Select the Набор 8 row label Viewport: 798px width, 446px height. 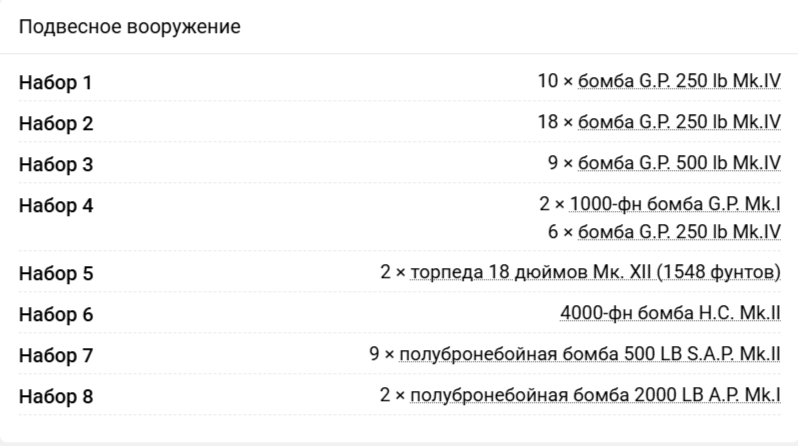pos(55,397)
